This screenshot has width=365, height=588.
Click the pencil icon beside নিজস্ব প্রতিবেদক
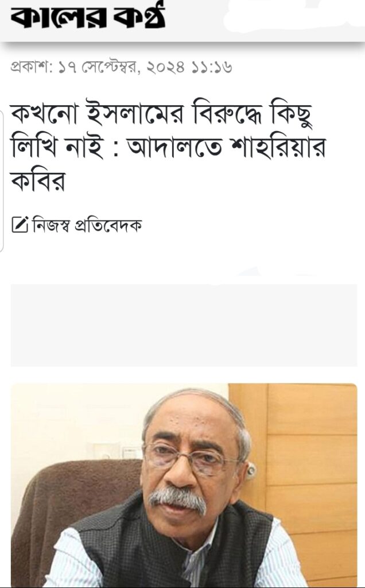tap(20, 225)
